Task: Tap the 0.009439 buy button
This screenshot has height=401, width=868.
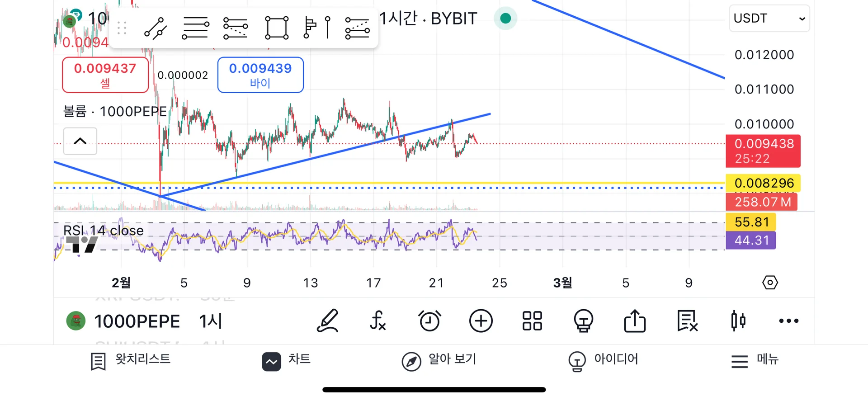Action: click(x=260, y=75)
